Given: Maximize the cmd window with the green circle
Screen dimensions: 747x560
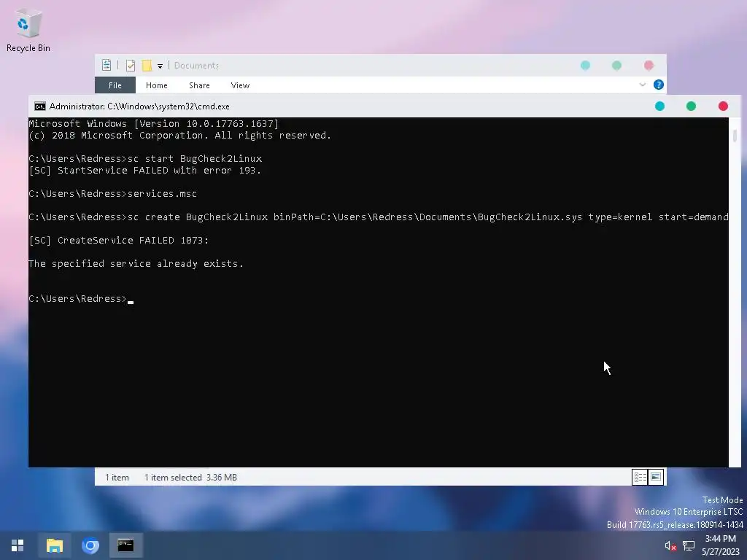Looking at the screenshot, I should click(691, 106).
